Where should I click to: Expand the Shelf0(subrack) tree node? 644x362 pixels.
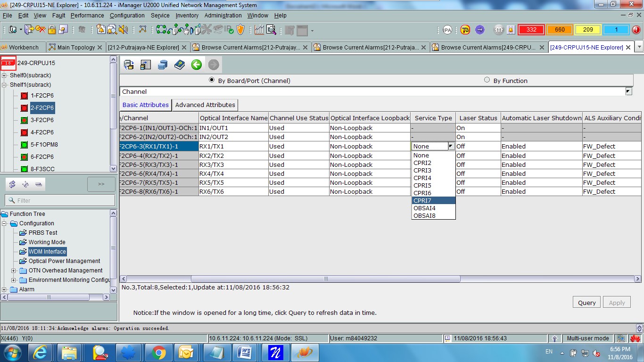[5, 75]
